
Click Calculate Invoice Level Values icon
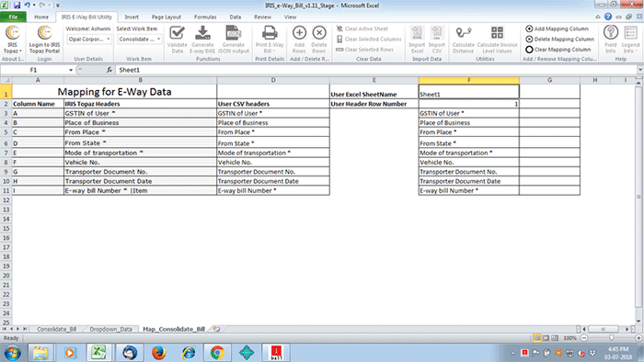(x=497, y=40)
